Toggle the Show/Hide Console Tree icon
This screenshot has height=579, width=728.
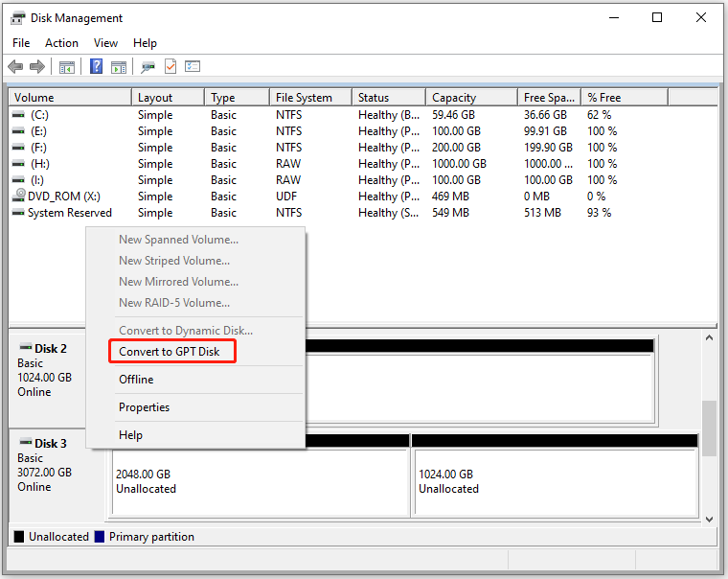pyautogui.click(x=67, y=67)
